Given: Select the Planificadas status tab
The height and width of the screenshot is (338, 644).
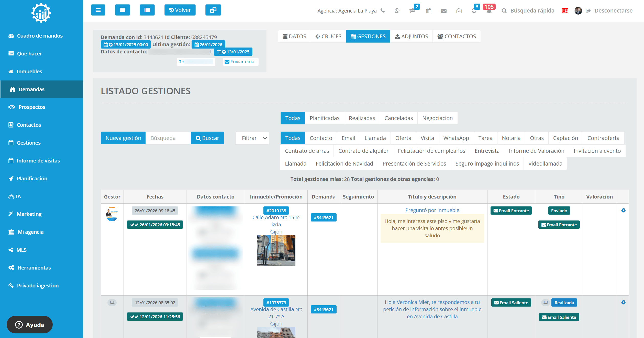Looking at the screenshot, I should pyautogui.click(x=324, y=118).
